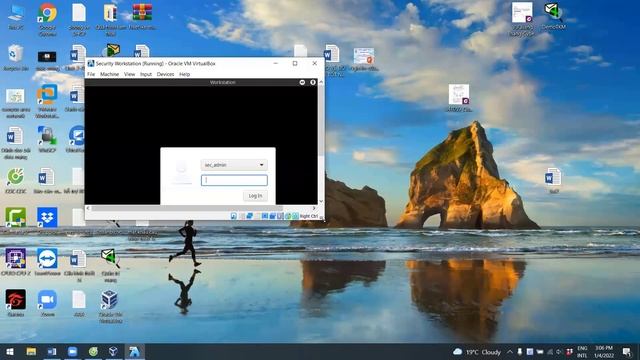
Task: Open the Machine menu in VirtualBox
Action: point(109,74)
